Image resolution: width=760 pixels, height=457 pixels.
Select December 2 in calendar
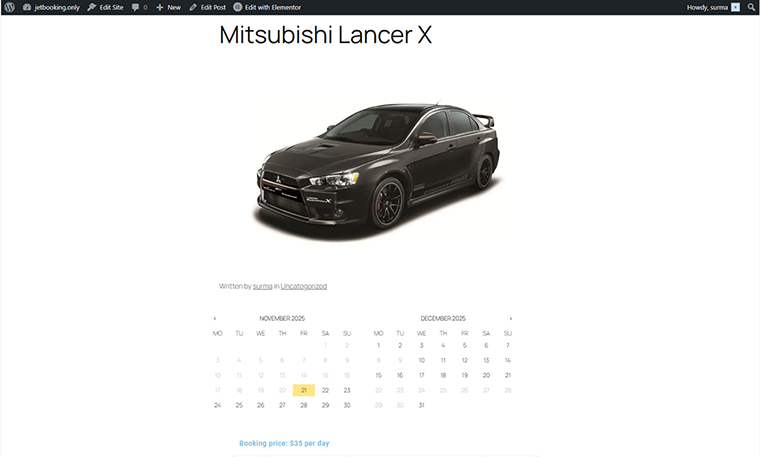[400, 346]
